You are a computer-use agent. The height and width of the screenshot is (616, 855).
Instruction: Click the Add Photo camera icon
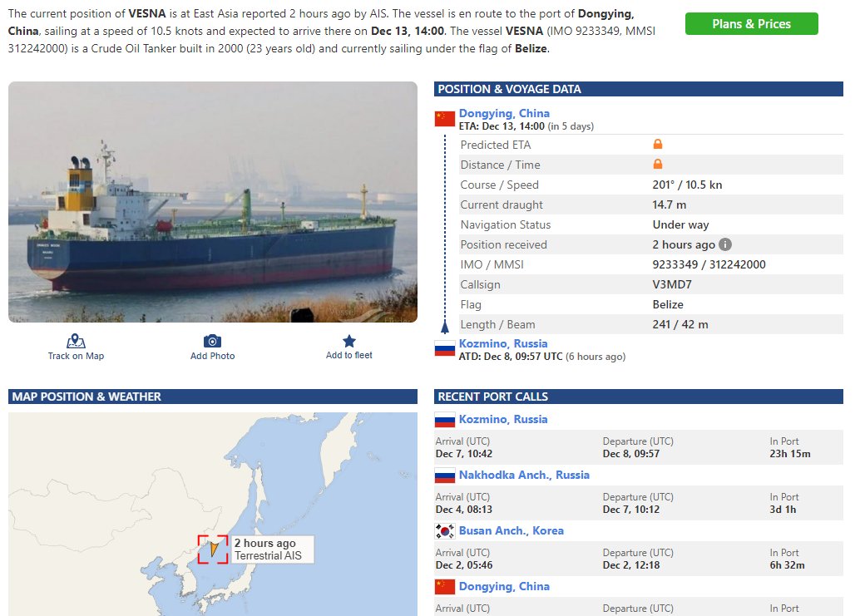coord(212,342)
